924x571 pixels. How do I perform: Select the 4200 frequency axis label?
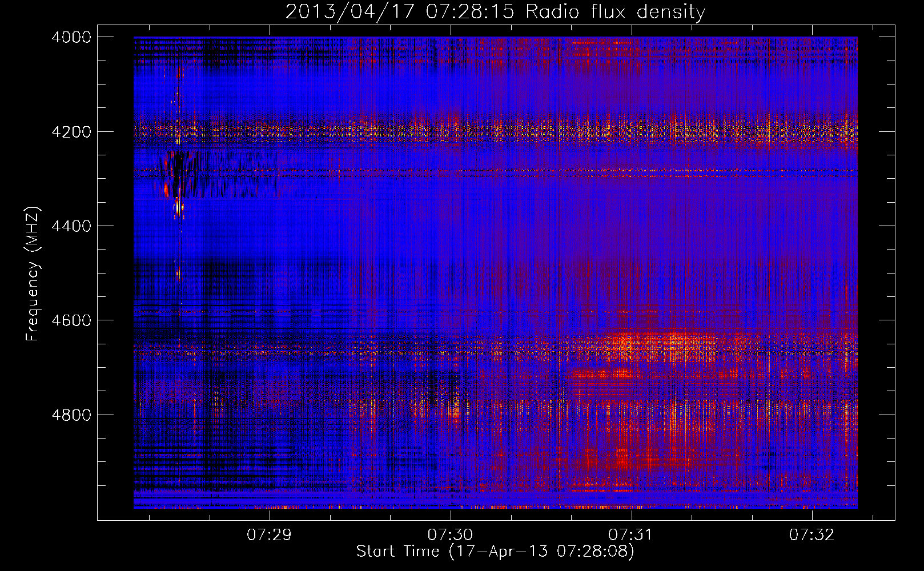[x=71, y=131]
